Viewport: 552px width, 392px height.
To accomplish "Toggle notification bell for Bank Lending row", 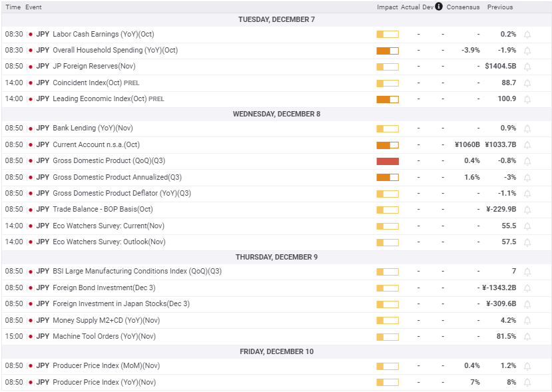I will click(x=527, y=128).
